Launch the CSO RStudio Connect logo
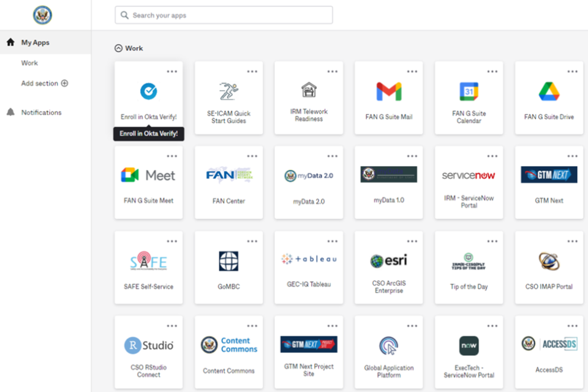The height and width of the screenshot is (392, 588). 148,345
